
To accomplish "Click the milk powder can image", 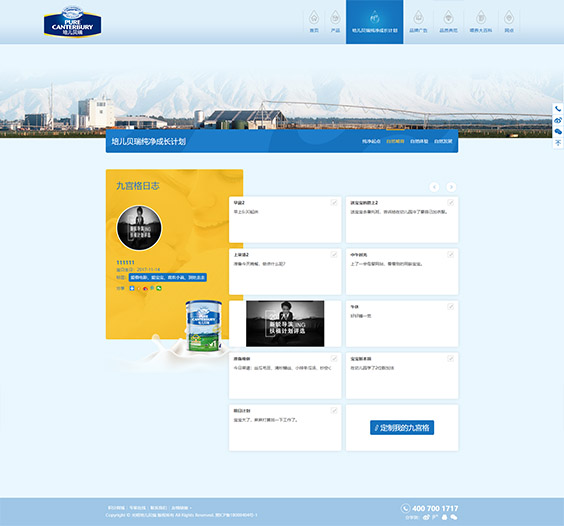I will pos(203,326).
